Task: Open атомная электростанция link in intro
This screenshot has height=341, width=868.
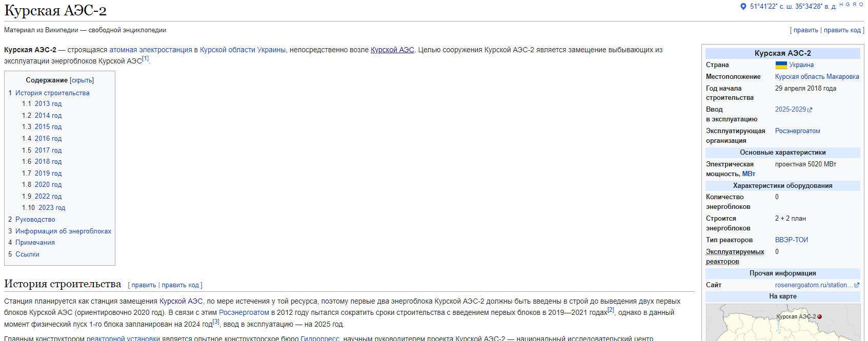Action: tap(151, 50)
